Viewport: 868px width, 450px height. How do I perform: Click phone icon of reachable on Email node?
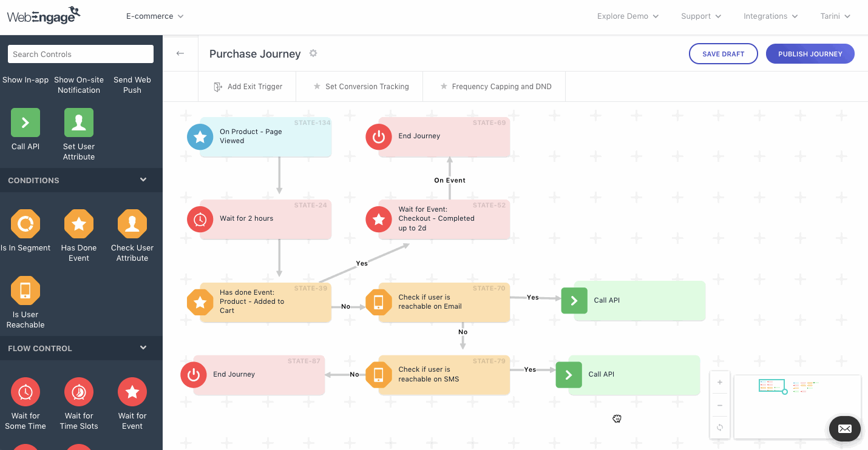tap(379, 302)
